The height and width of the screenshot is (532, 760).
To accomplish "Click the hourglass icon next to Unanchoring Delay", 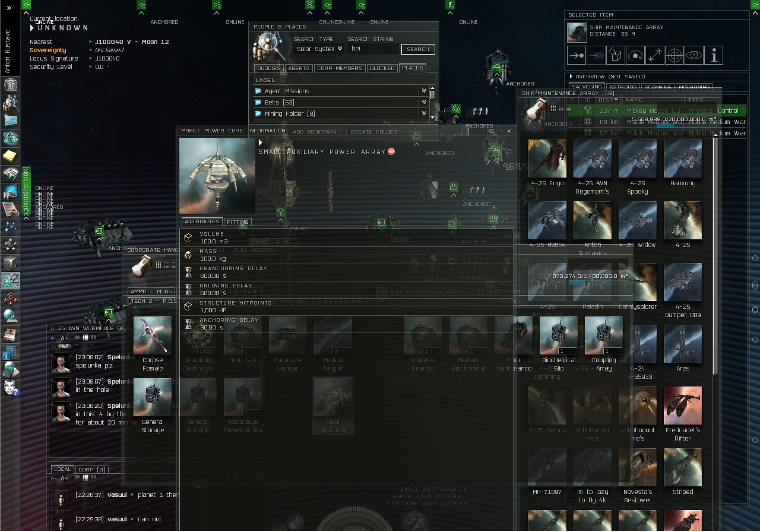I will [188, 272].
